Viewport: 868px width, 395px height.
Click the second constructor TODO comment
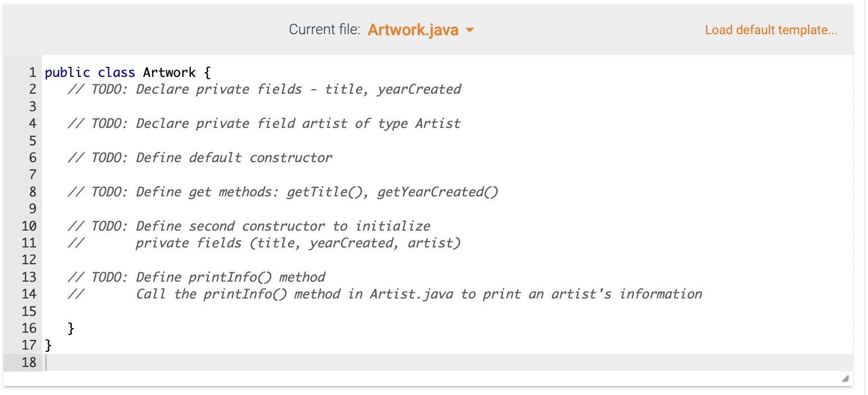(250, 226)
